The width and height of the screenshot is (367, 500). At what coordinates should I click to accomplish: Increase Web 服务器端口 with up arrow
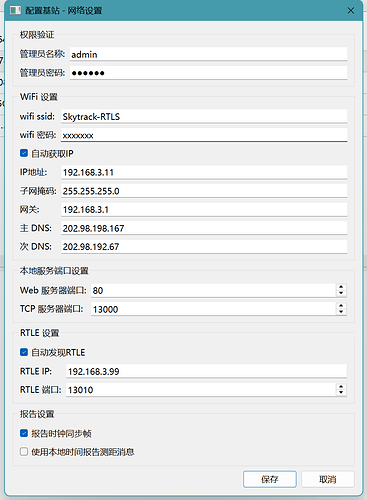341,287
